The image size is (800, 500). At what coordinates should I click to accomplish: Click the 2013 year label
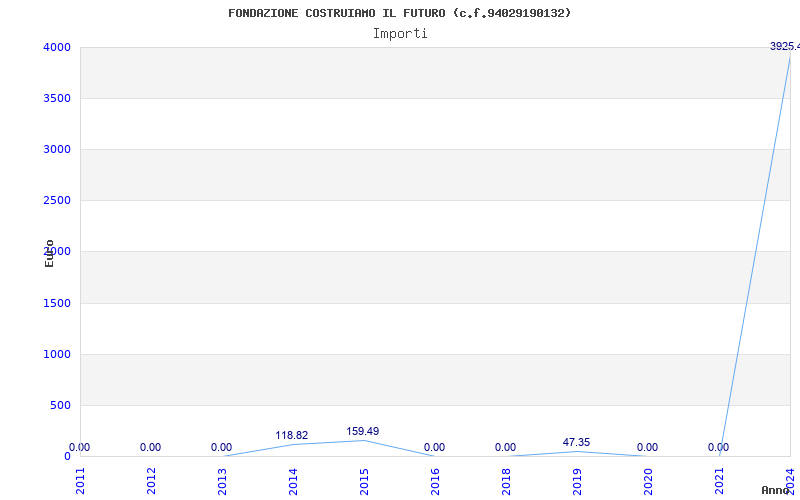tap(222, 481)
